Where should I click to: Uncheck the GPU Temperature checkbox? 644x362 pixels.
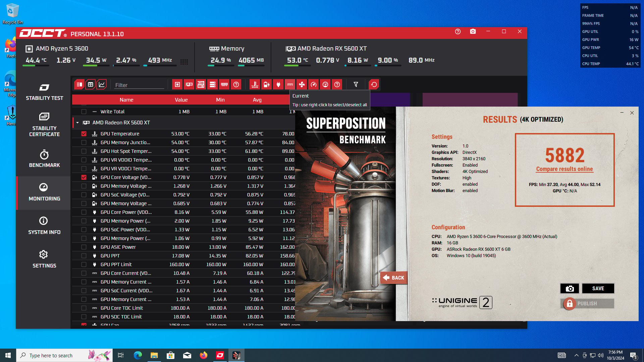pos(84,134)
